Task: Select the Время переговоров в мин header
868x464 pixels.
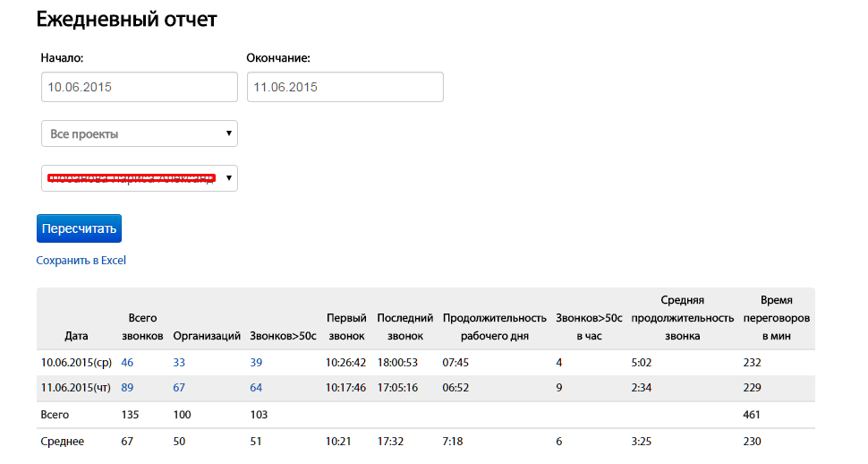Action: point(776,318)
